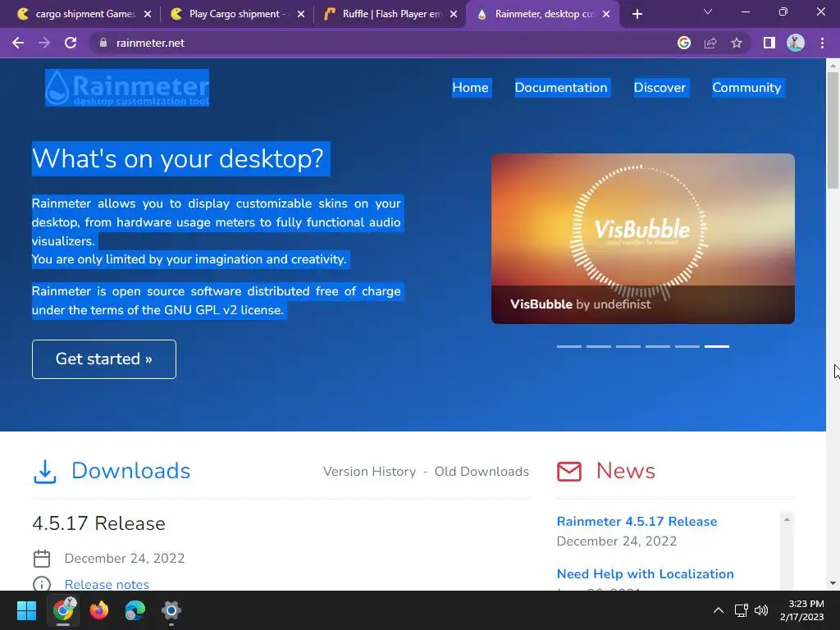Launch Firefox from the taskbar

click(x=98, y=610)
